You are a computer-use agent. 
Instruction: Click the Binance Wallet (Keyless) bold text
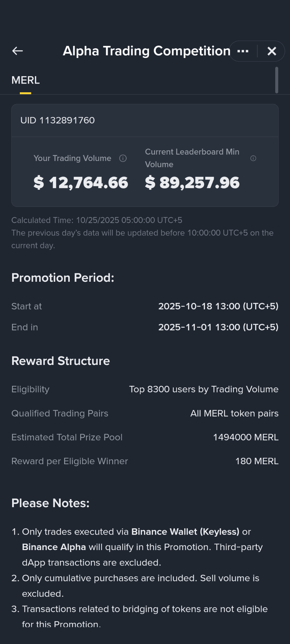tap(185, 532)
